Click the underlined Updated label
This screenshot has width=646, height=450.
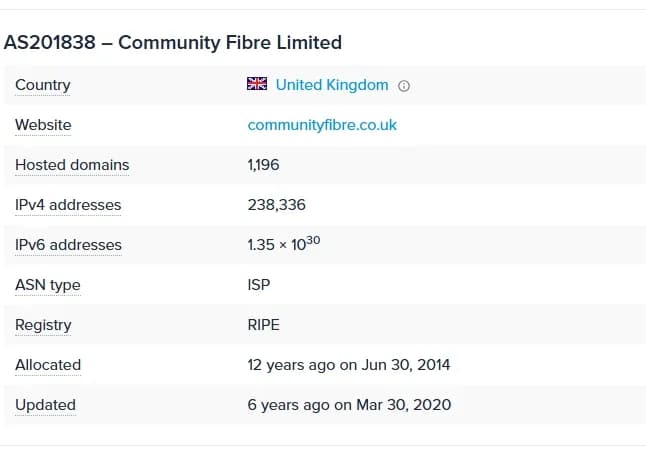tap(45, 405)
